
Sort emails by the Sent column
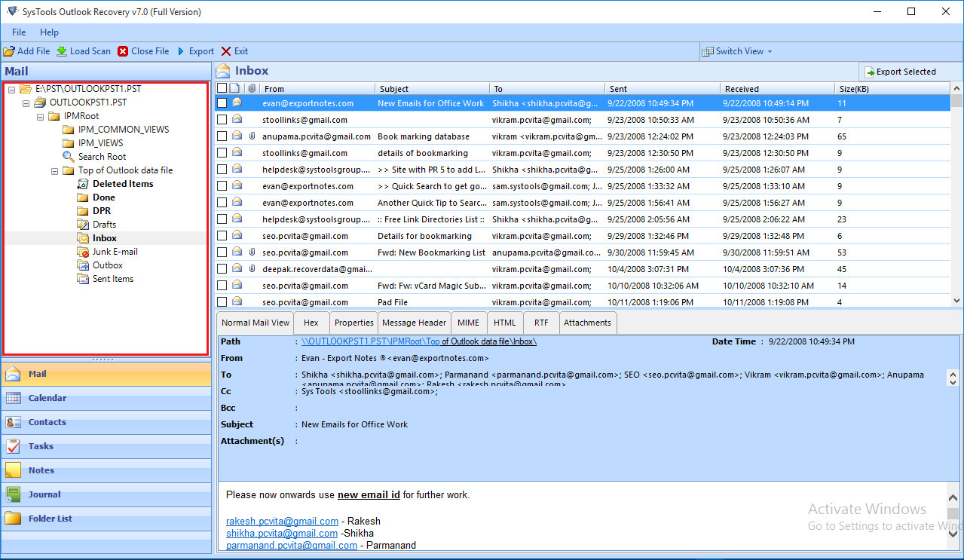pos(662,88)
